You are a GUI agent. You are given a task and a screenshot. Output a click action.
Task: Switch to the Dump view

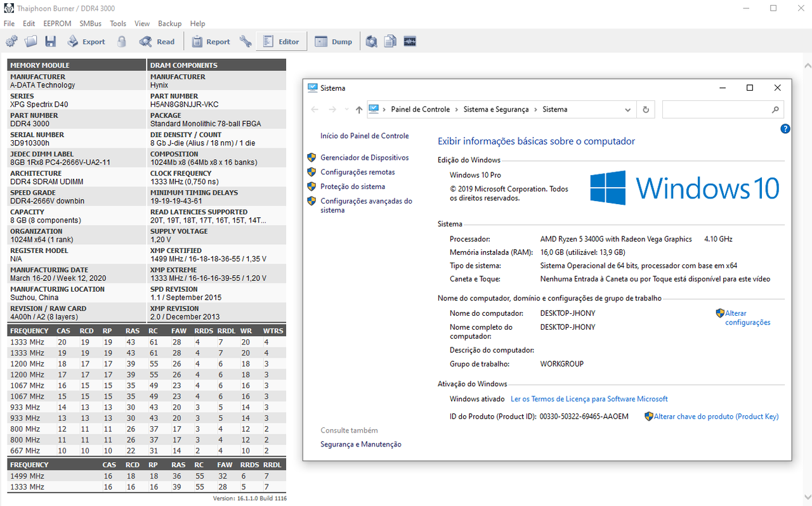pos(334,42)
